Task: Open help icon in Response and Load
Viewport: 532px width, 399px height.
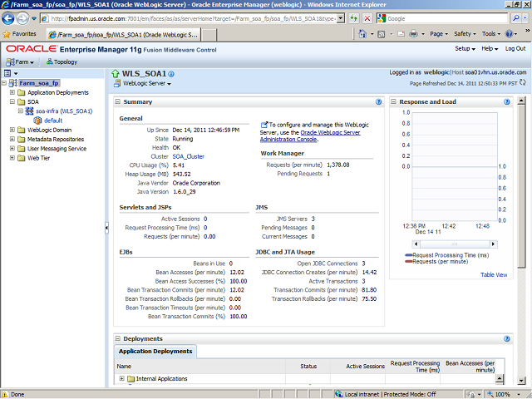Action: coord(506,101)
